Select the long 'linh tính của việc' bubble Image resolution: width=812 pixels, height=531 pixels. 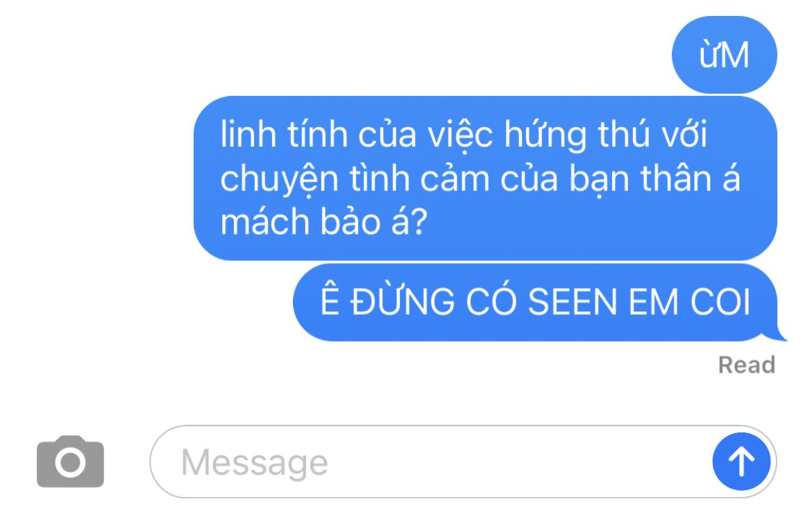click(x=485, y=178)
